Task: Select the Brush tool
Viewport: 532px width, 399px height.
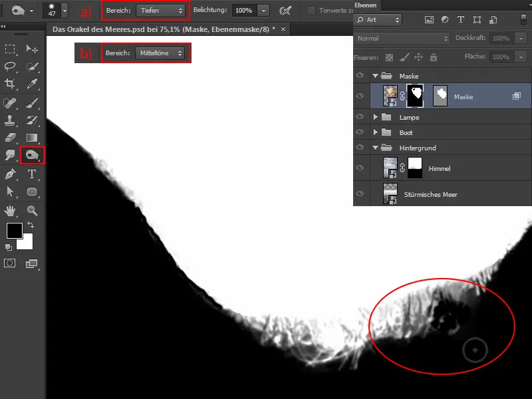Action: [32, 103]
